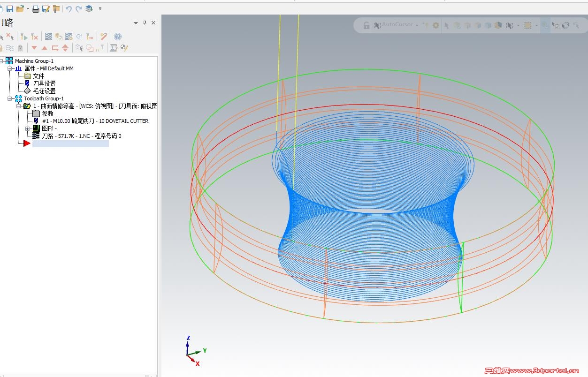Collapse operation 1 曲面精修等高 node

pos(19,106)
